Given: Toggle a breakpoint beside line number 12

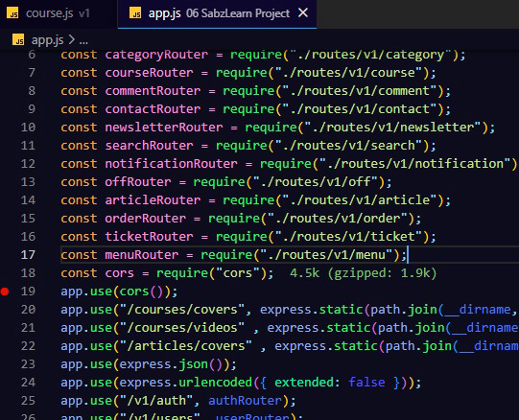Looking at the screenshot, I should point(5,164).
